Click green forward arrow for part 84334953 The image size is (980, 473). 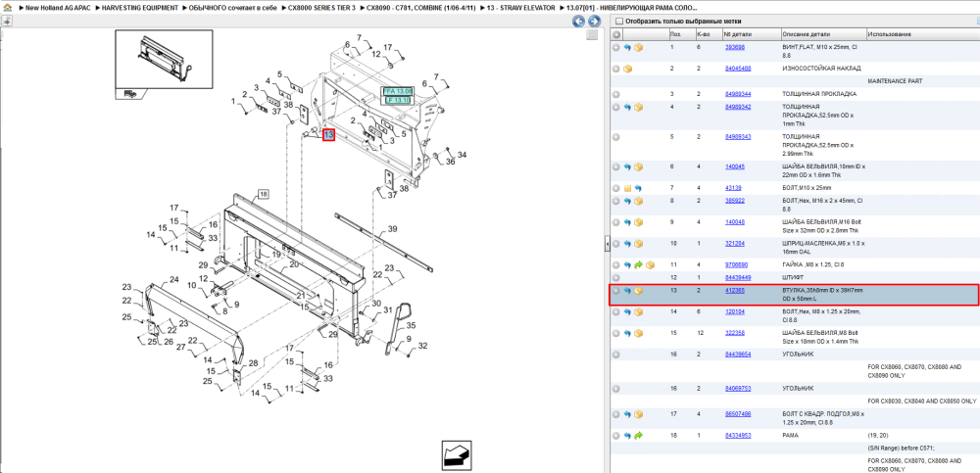pos(638,436)
